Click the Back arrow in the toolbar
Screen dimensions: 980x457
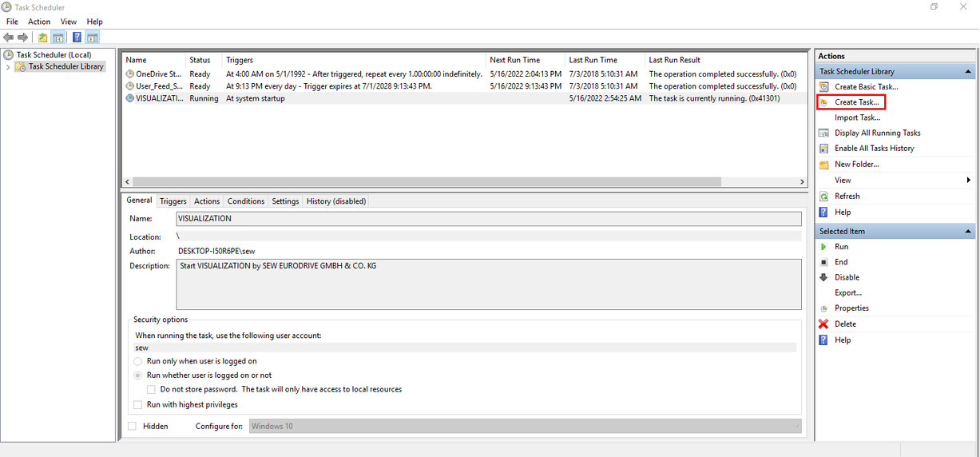click(9, 38)
